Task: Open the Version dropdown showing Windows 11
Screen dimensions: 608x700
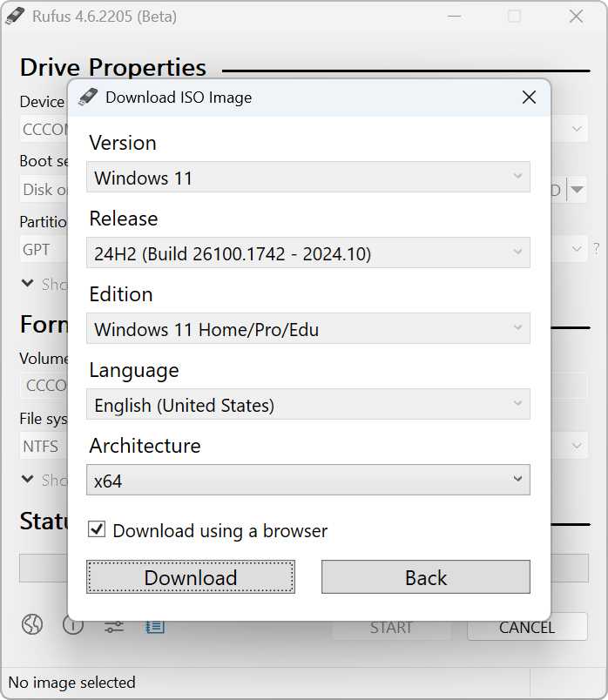Action: [x=308, y=178]
